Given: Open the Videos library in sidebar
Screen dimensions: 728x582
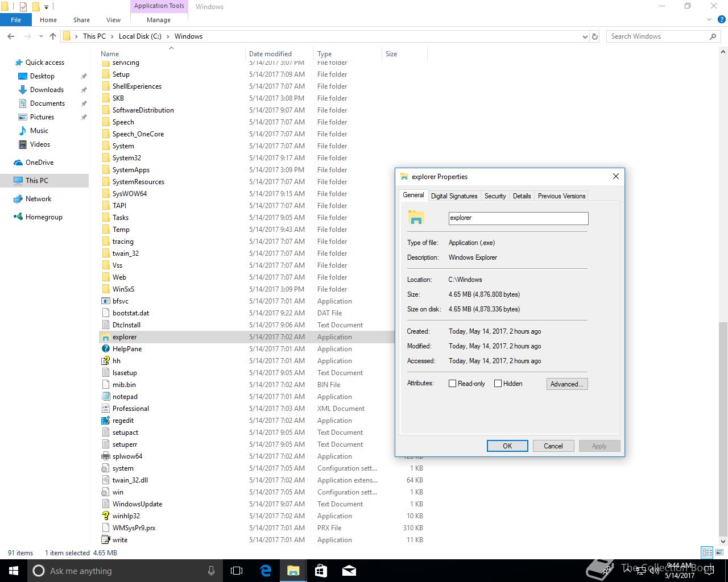Looking at the screenshot, I should point(40,144).
